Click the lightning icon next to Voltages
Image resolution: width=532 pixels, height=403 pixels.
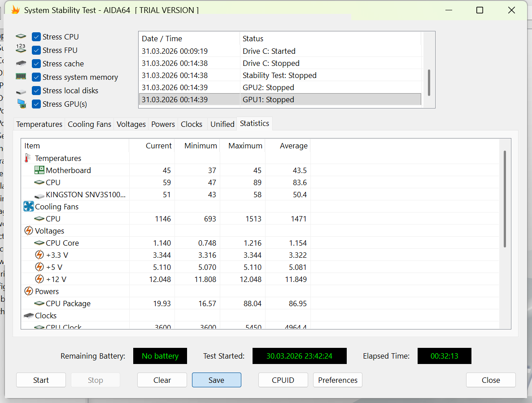(29, 230)
